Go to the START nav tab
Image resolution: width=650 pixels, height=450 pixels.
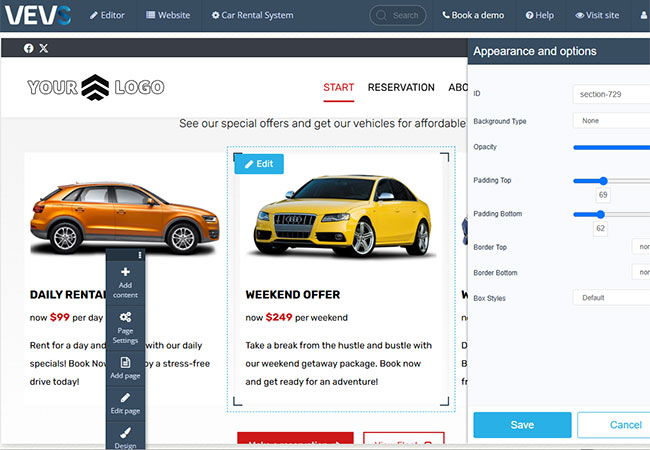point(339,87)
